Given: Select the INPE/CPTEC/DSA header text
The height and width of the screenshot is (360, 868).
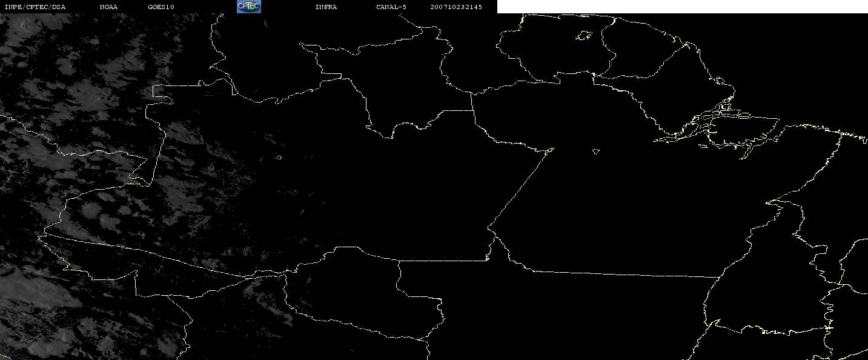Looking at the screenshot, I should [35, 7].
